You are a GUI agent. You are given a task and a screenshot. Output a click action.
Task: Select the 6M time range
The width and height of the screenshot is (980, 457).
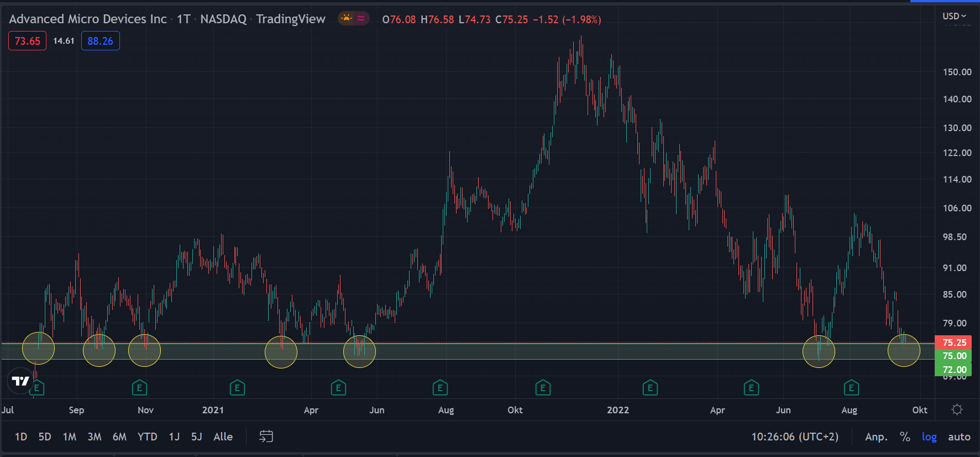click(119, 437)
